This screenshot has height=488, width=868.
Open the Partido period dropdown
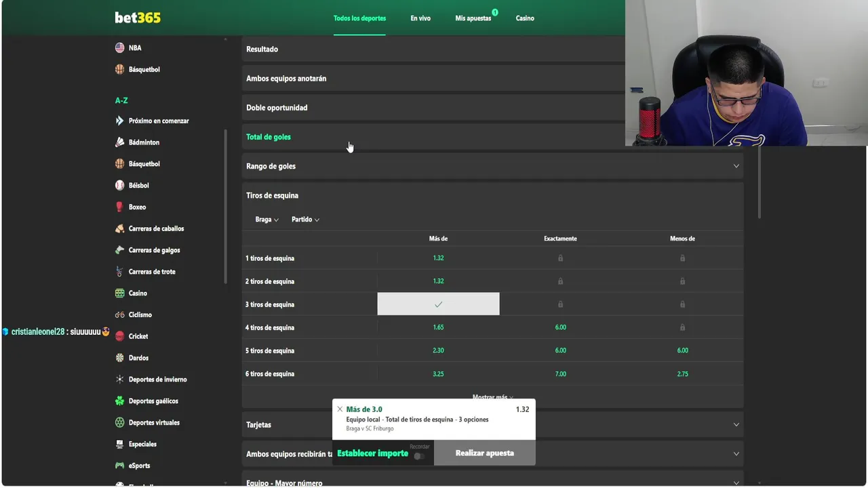click(x=305, y=220)
